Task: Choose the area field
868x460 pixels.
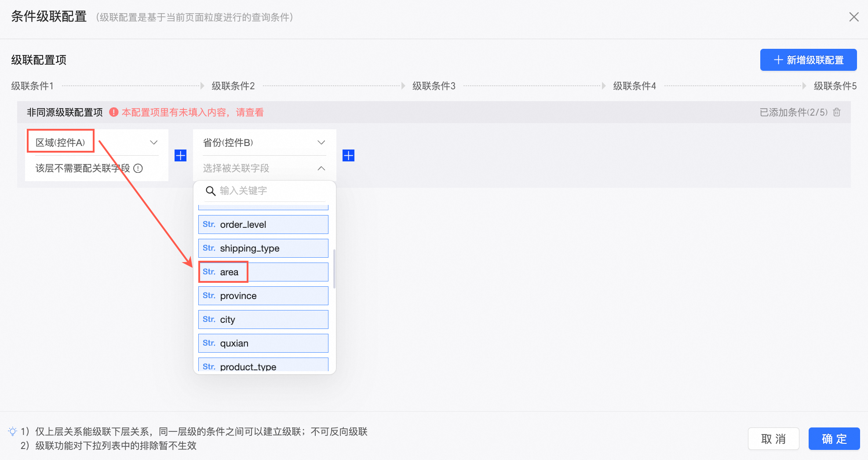Action: coord(263,272)
